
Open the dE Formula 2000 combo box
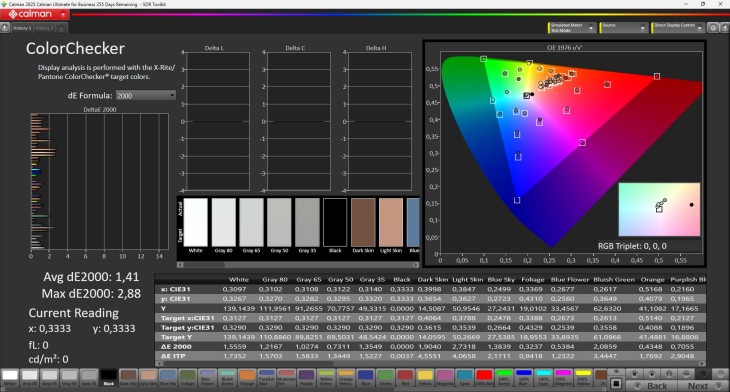[145, 95]
